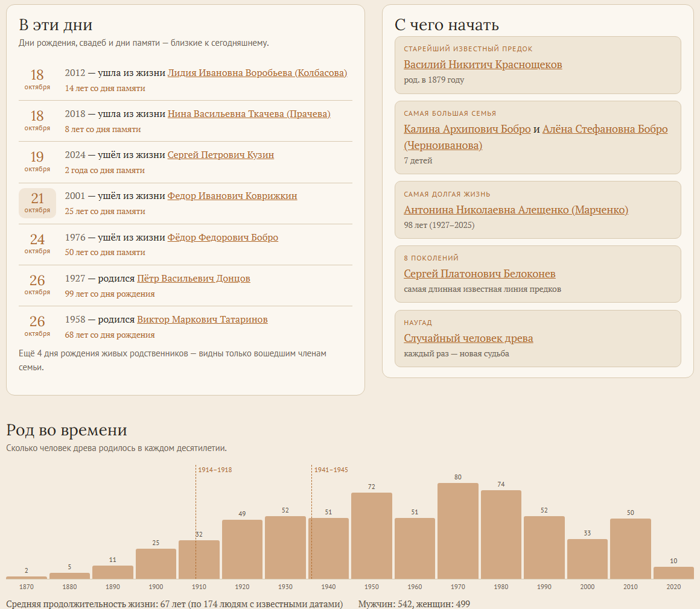Select the 1890 decade bar with 11 births
This screenshot has width=700, height=609.
[112, 572]
